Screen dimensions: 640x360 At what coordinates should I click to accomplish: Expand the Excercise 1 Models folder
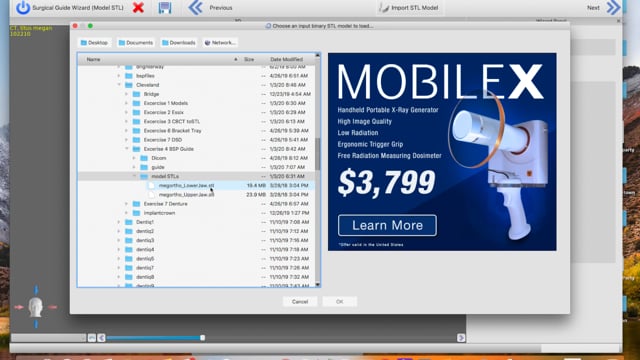pos(127,103)
